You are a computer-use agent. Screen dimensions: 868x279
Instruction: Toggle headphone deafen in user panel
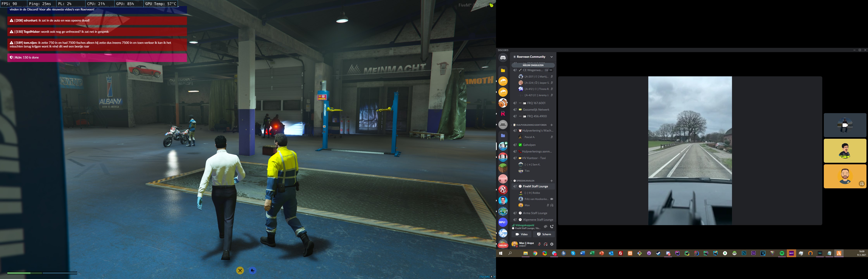[x=546, y=244]
